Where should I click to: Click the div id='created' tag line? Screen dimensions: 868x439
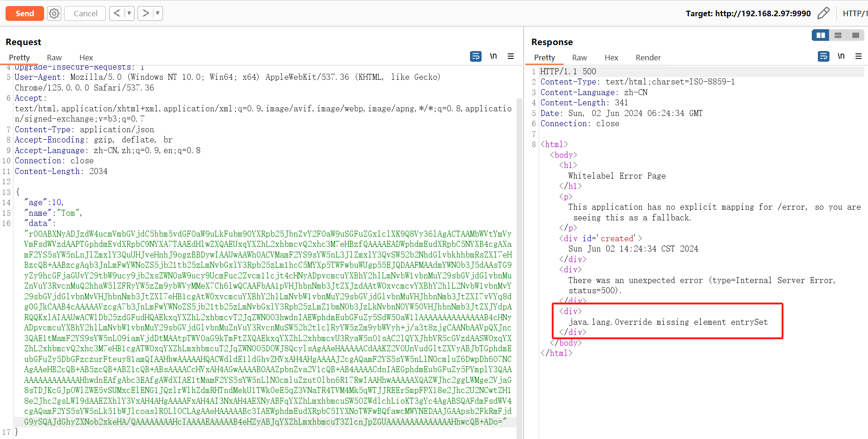(600, 239)
